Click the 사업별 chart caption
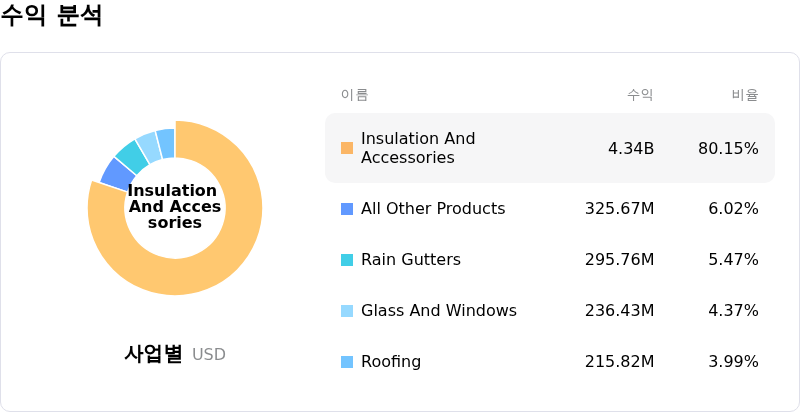This screenshot has height=412, width=800. pos(153,354)
